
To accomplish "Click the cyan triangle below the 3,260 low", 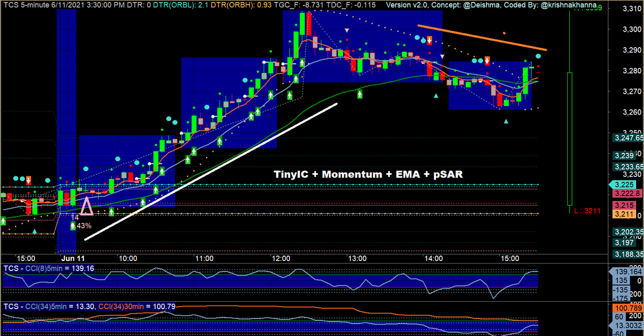I will click(x=506, y=121).
